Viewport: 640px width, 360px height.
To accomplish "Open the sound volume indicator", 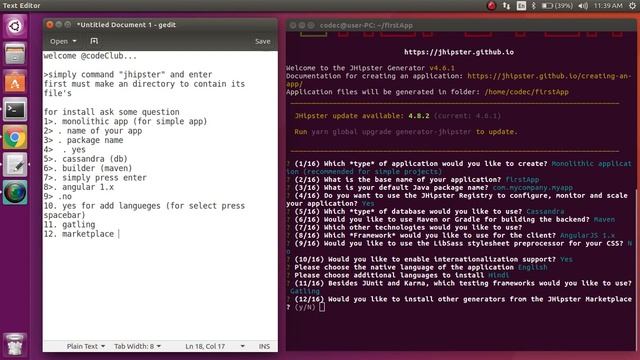I will (x=583, y=6).
